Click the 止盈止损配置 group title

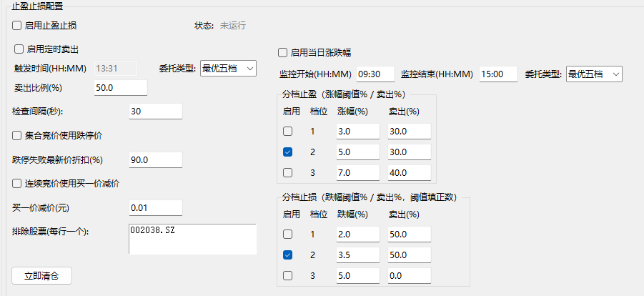[x=37, y=6]
